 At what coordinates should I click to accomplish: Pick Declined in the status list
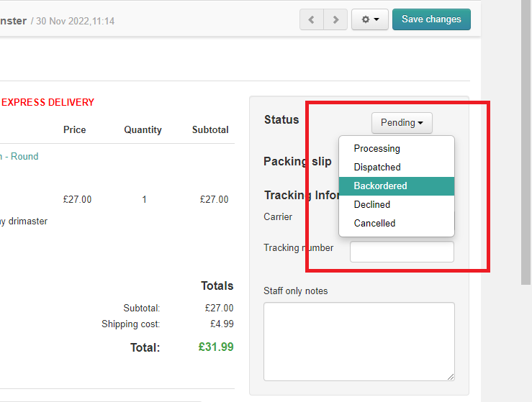pyautogui.click(x=372, y=205)
